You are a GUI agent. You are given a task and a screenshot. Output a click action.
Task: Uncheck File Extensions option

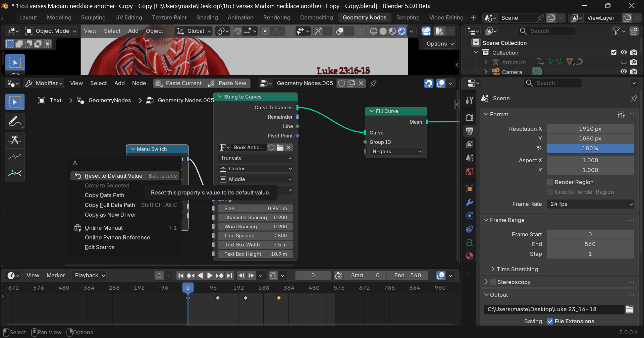[550, 321]
